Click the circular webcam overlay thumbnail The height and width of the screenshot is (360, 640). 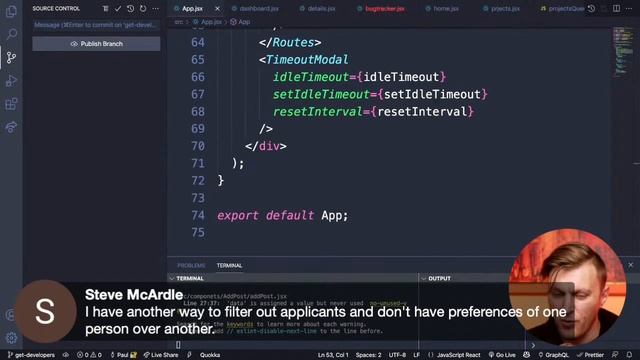pyautogui.click(x=567, y=287)
